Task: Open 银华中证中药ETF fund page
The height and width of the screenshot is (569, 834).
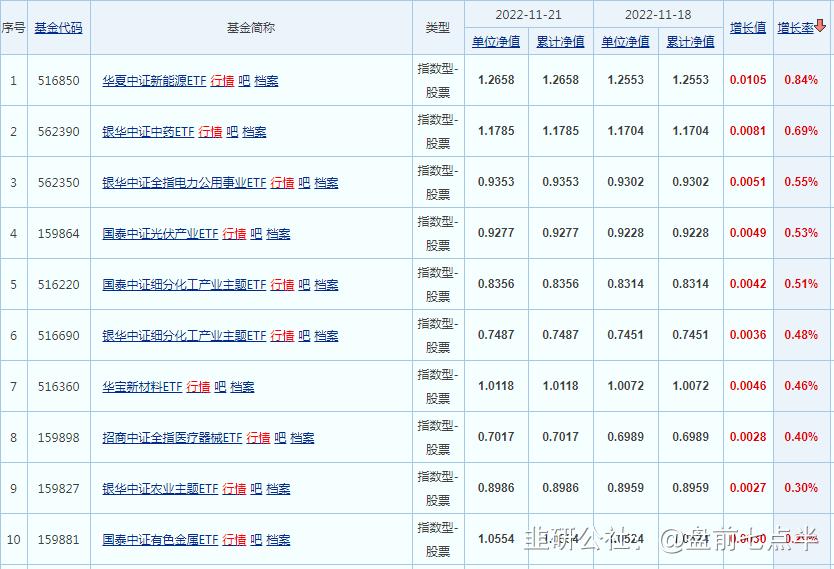Action: 148,132
